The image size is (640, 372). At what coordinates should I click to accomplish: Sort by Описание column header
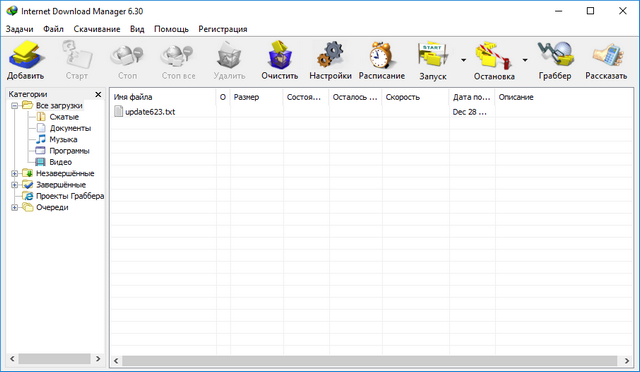click(x=564, y=97)
